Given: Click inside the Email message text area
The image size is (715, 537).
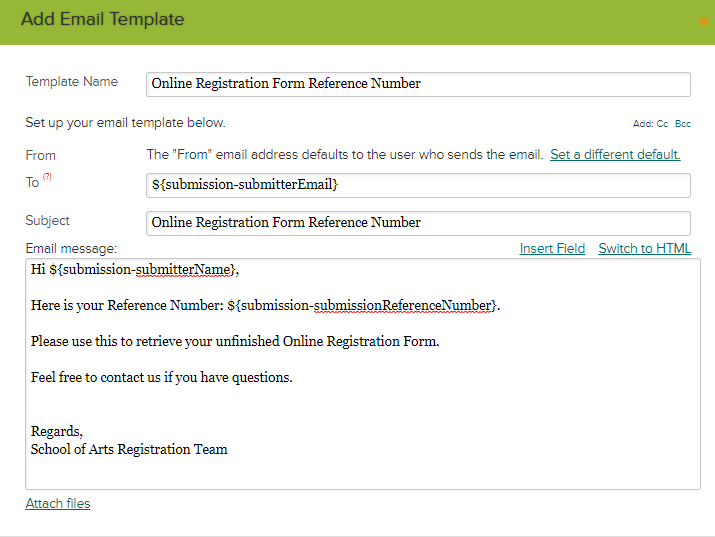Looking at the screenshot, I should pos(363,374).
